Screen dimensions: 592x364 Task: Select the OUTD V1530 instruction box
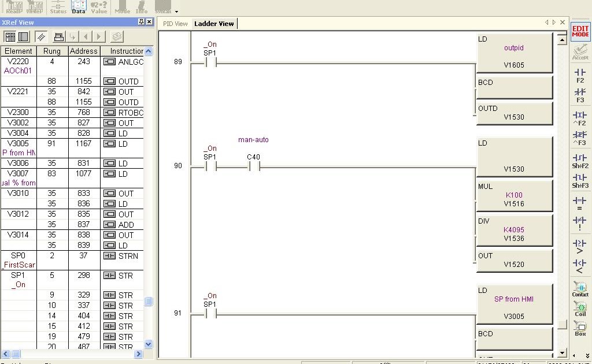514,113
